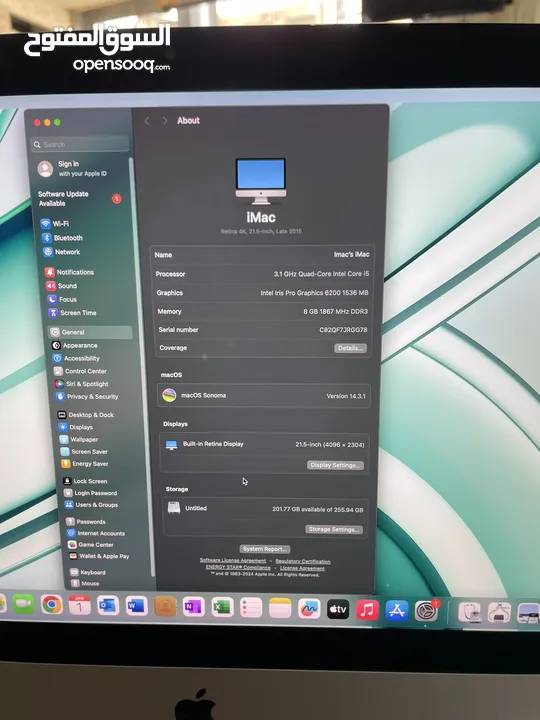Open Screen Time settings
540x720 pixels.
click(x=72, y=313)
